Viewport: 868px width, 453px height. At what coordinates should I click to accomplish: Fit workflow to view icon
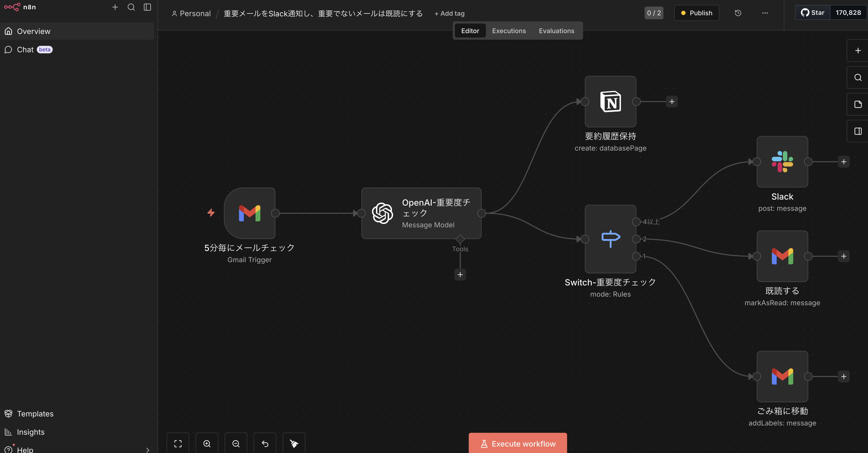[178, 444]
